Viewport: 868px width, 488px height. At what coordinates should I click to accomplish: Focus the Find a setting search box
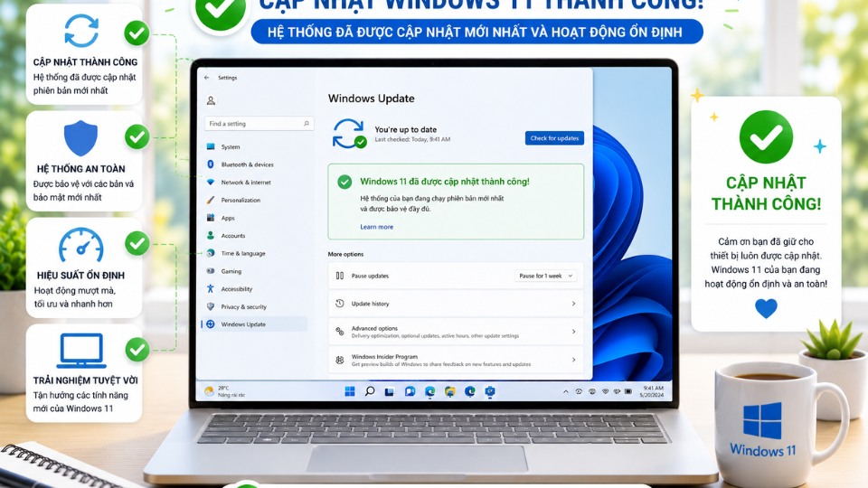tap(259, 124)
